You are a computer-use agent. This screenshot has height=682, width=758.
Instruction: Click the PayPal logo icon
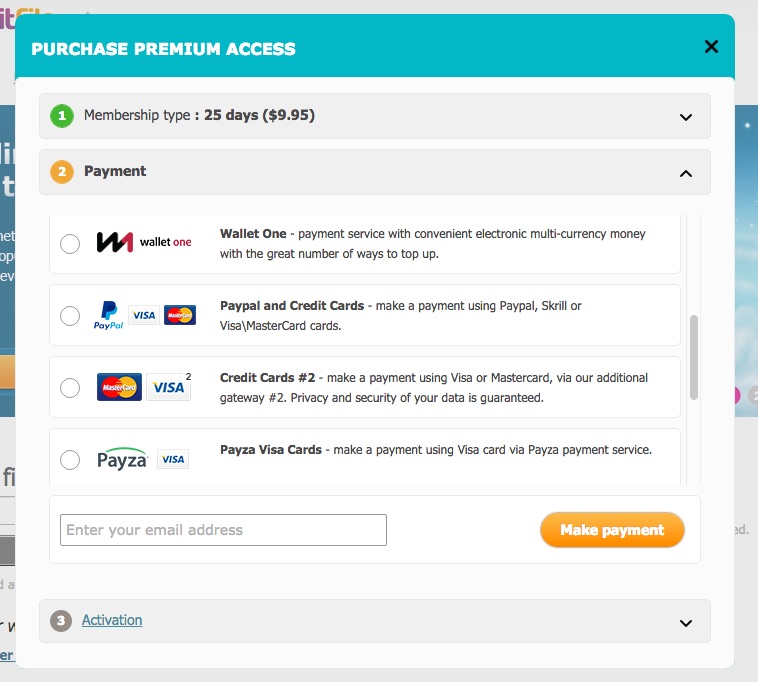(108, 315)
